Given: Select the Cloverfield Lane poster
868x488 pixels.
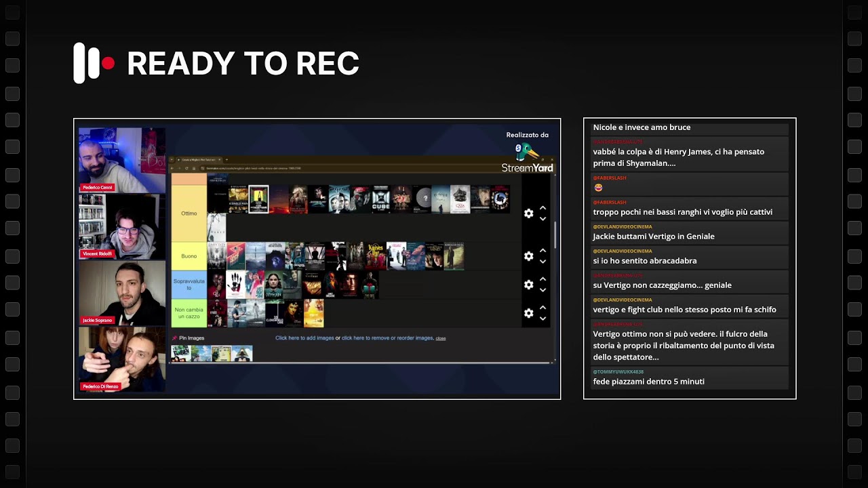Looking at the screenshot, I should (275, 313).
